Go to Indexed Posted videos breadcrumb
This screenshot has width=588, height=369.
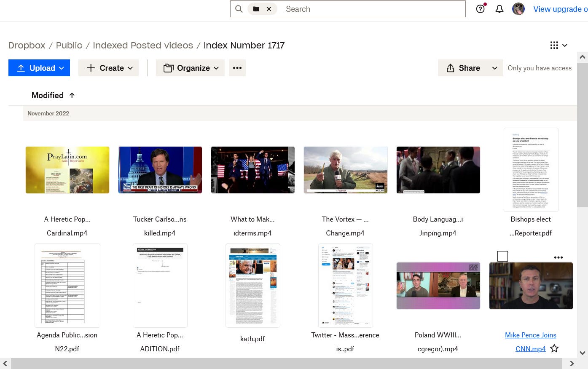[143, 45]
